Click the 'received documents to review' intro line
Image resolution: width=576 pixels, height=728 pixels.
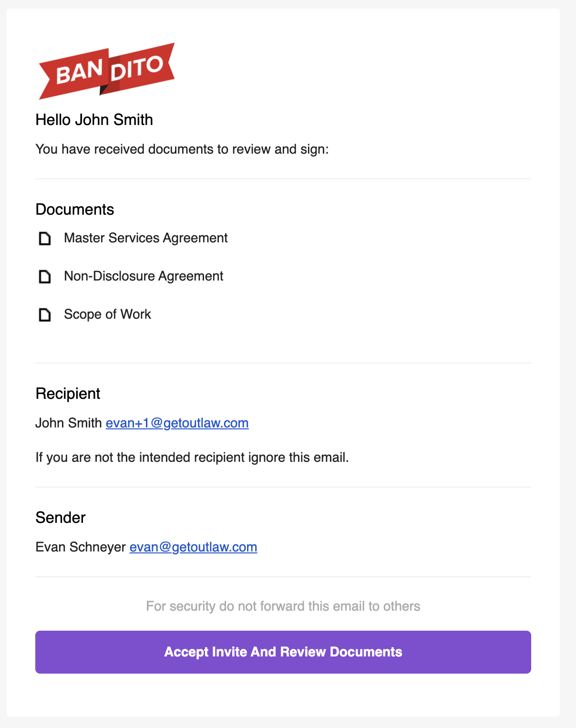[x=182, y=149]
